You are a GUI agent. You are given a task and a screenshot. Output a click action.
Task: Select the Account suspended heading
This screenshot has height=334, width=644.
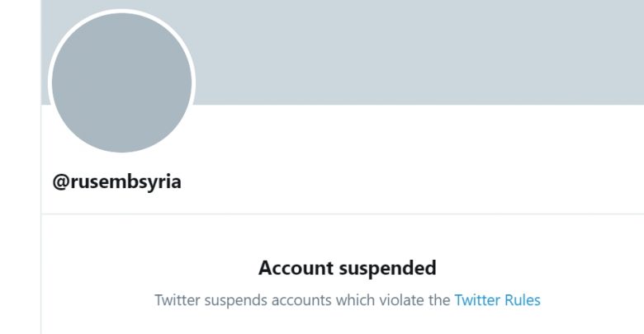coord(347,268)
